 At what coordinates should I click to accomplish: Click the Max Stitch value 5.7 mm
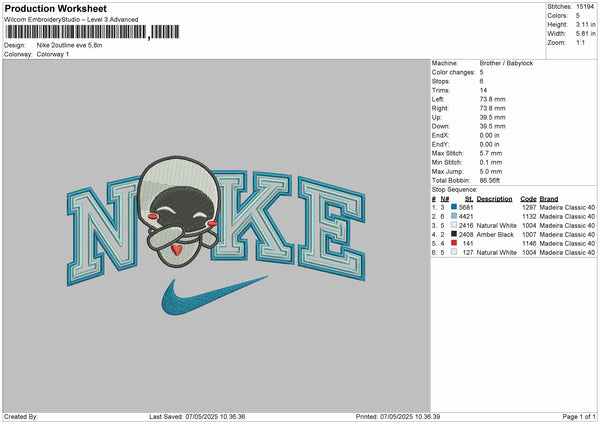pos(491,153)
